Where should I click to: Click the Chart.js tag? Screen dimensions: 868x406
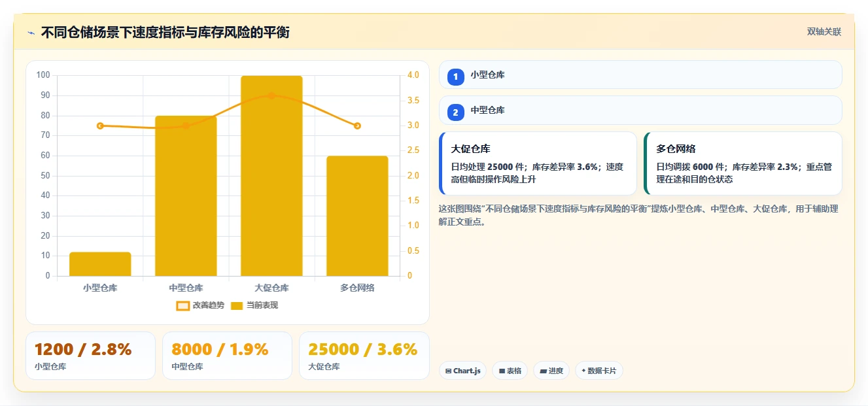462,371
